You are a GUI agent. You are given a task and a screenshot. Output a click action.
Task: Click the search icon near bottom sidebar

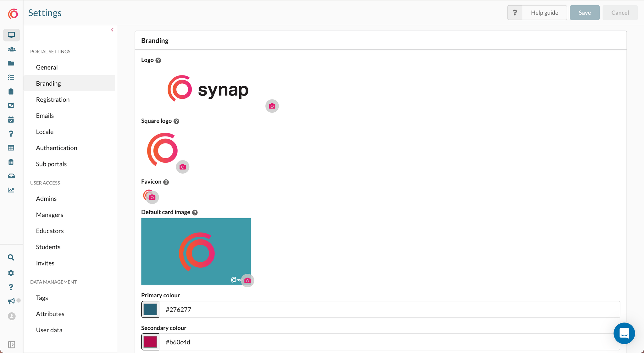(x=11, y=257)
